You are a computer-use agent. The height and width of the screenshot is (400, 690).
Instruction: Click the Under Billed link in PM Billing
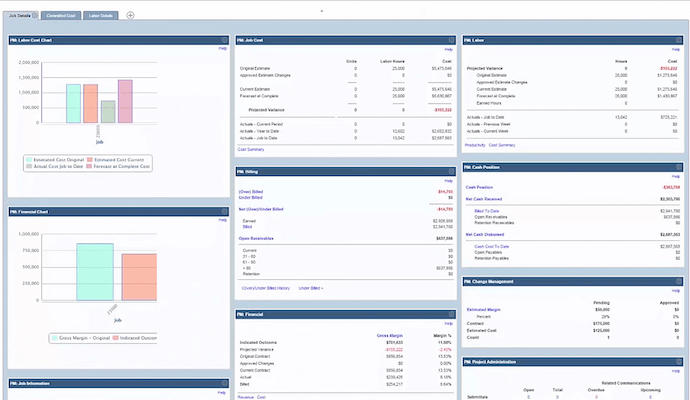[x=250, y=198]
